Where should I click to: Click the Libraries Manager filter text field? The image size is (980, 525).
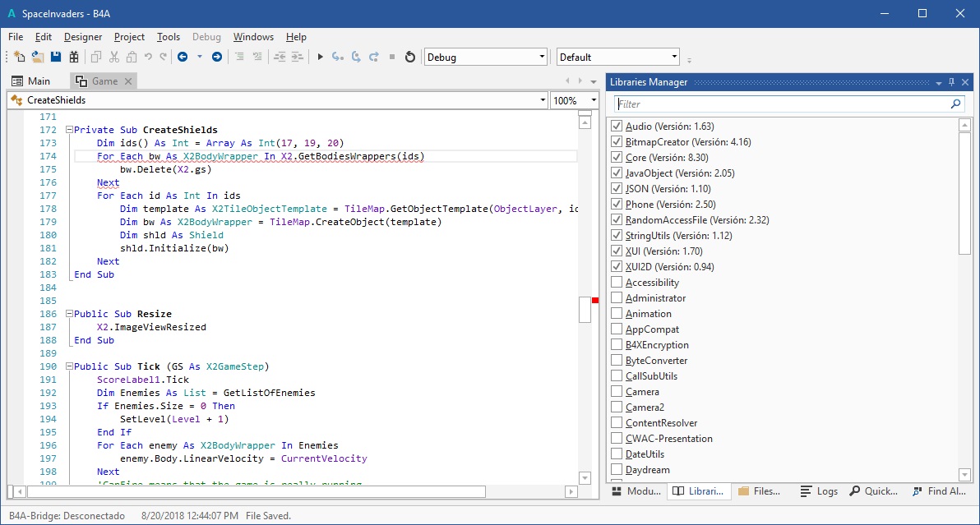tap(781, 104)
